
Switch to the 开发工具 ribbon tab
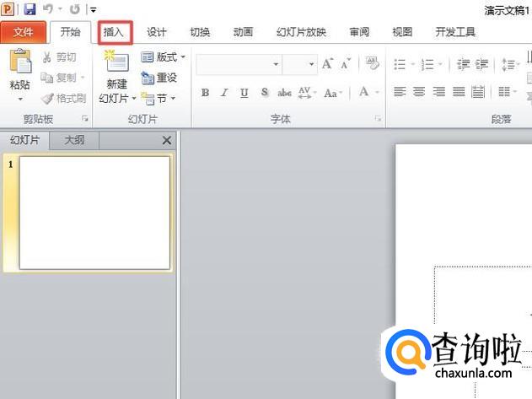click(x=455, y=32)
